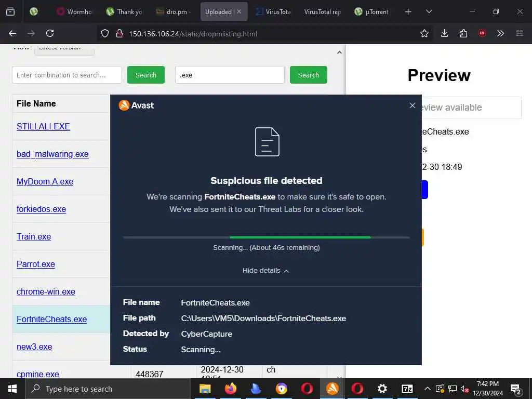Image resolution: width=532 pixels, height=399 pixels.
Task: Open the uBlock Origin extension
Action: (x=482, y=33)
